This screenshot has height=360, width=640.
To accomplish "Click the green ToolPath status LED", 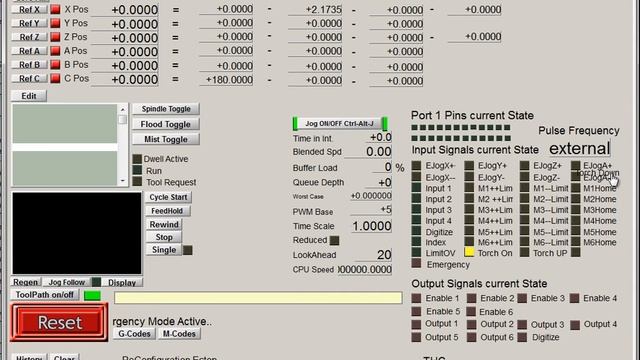I will point(92,296).
